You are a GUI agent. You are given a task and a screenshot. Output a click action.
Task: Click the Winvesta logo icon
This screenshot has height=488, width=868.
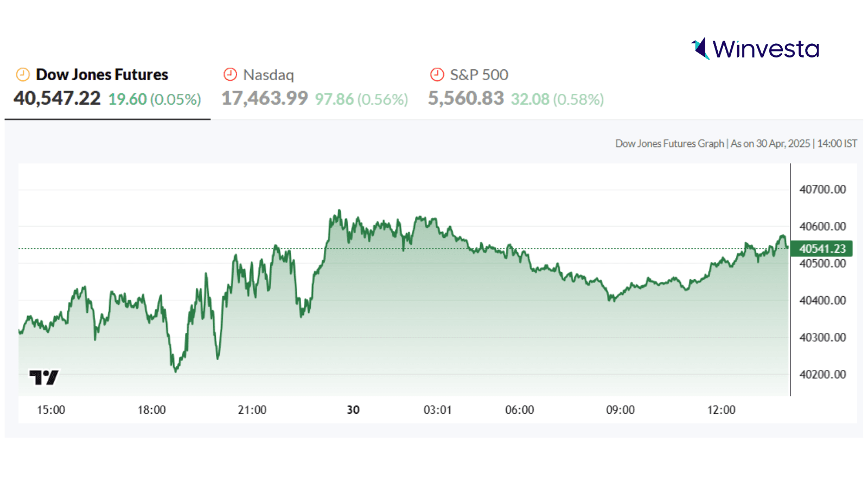(700, 49)
